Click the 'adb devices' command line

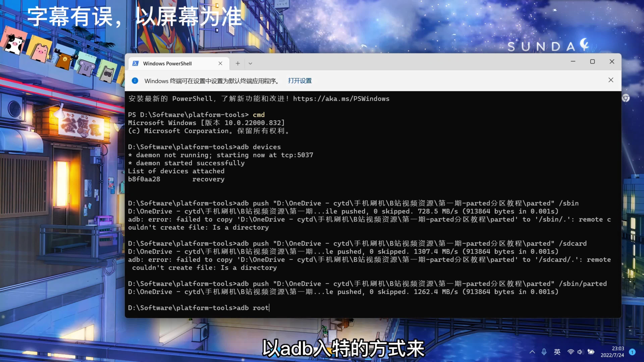click(204, 147)
